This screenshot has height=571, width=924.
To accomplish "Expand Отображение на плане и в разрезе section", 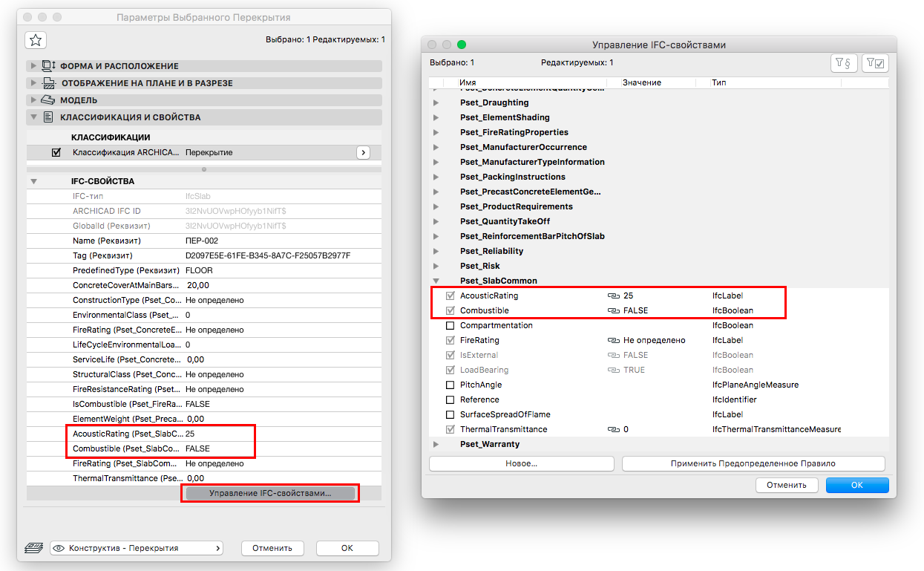I will pyautogui.click(x=33, y=83).
